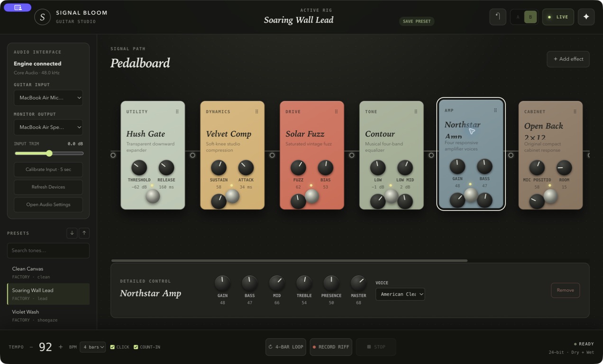Click the Add effect button
The height and width of the screenshot is (364, 603).
[568, 59]
